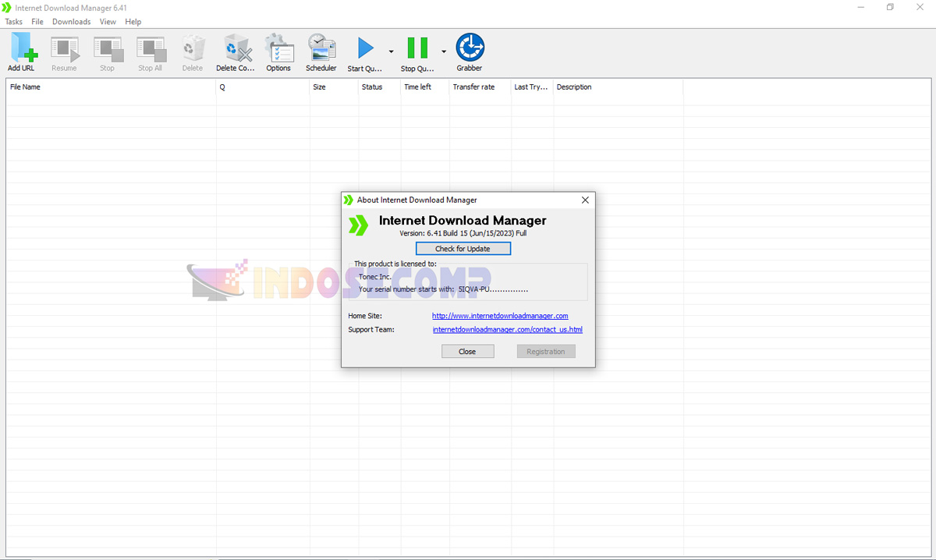The image size is (936, 560).
Task: Open the Scheduler clock icon
Action: [x=321, y=48]
